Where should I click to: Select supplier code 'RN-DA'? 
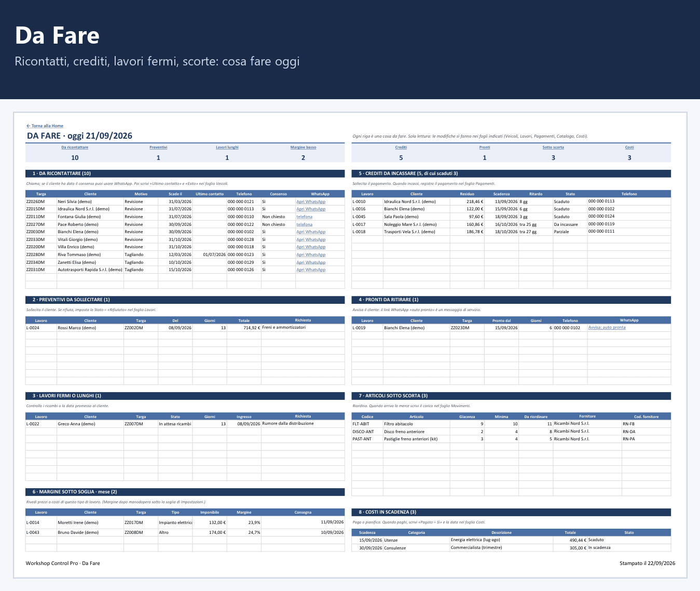(647, 432)
